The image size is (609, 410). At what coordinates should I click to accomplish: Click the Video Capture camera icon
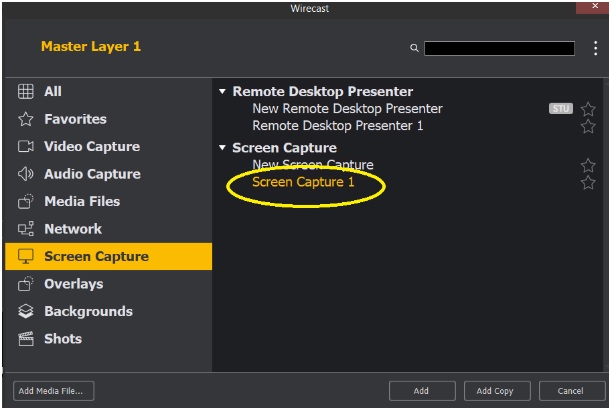point(26,146)
